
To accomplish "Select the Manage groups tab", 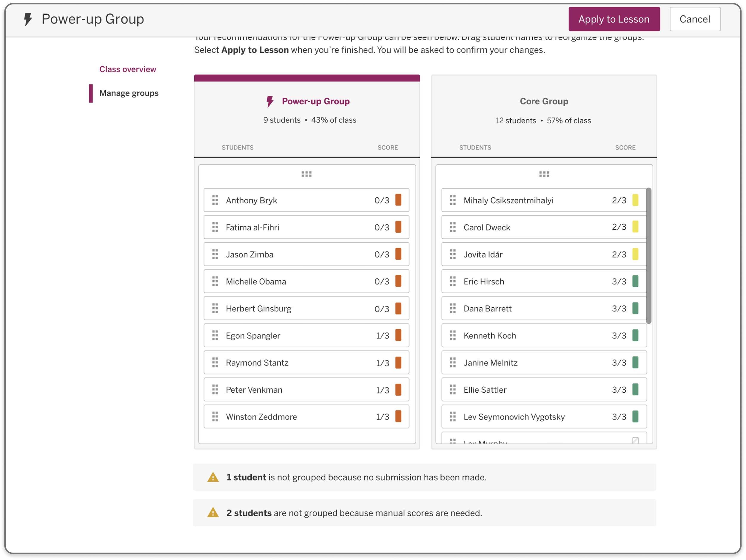I will (x=129, y=93).
